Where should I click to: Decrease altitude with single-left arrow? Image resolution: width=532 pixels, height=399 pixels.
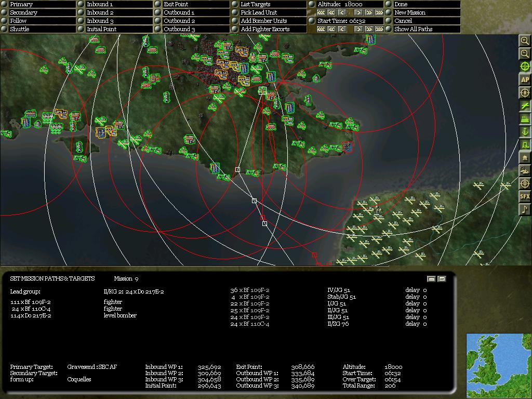(342, 12)
